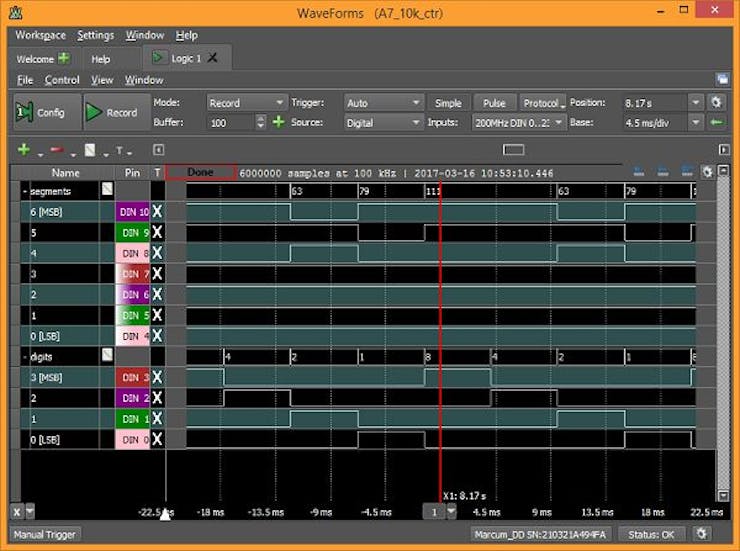Viewport: 740px width, 551px height.
Task: Toggle trigger X for DIN 3 signal
Action: tap(157, 377)
